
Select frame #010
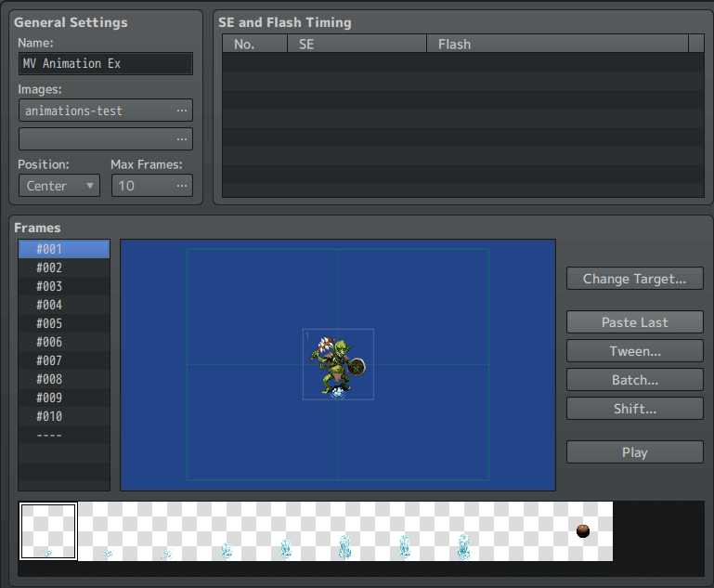(64, 416)
